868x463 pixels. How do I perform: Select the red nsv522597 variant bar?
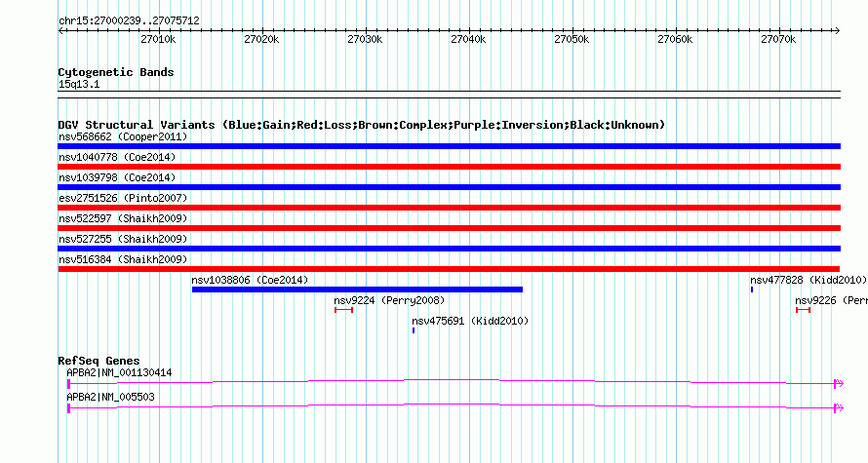(x=449, y=228)
